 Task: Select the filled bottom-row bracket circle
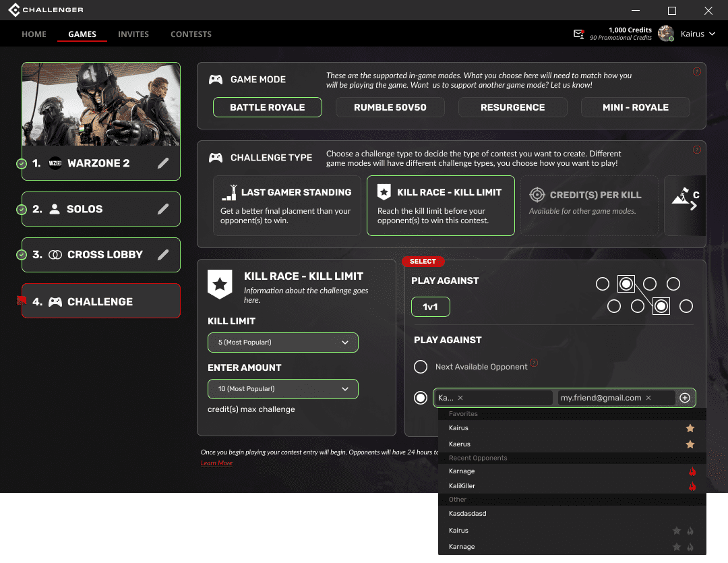(661, 306)
